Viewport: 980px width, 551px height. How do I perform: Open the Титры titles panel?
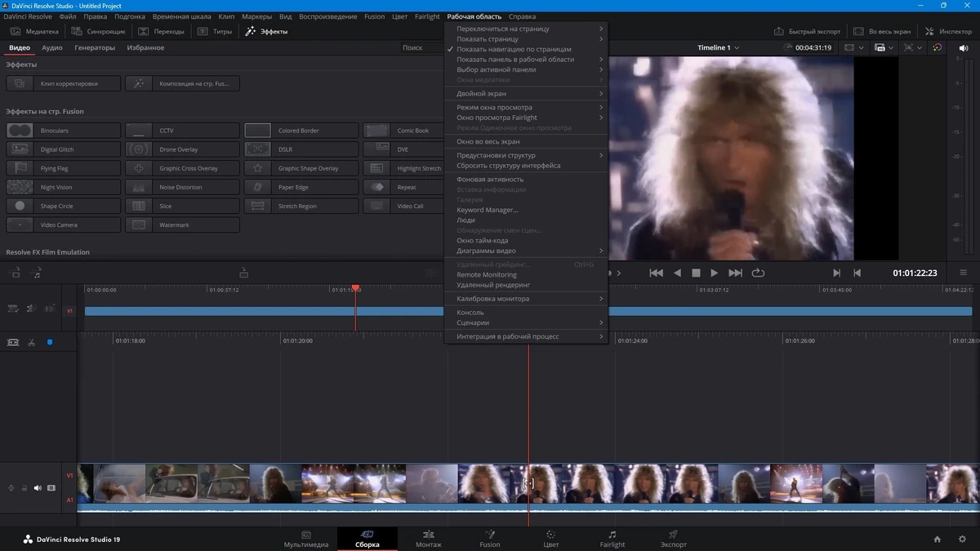pyautogui.click(x=215, y=31)
